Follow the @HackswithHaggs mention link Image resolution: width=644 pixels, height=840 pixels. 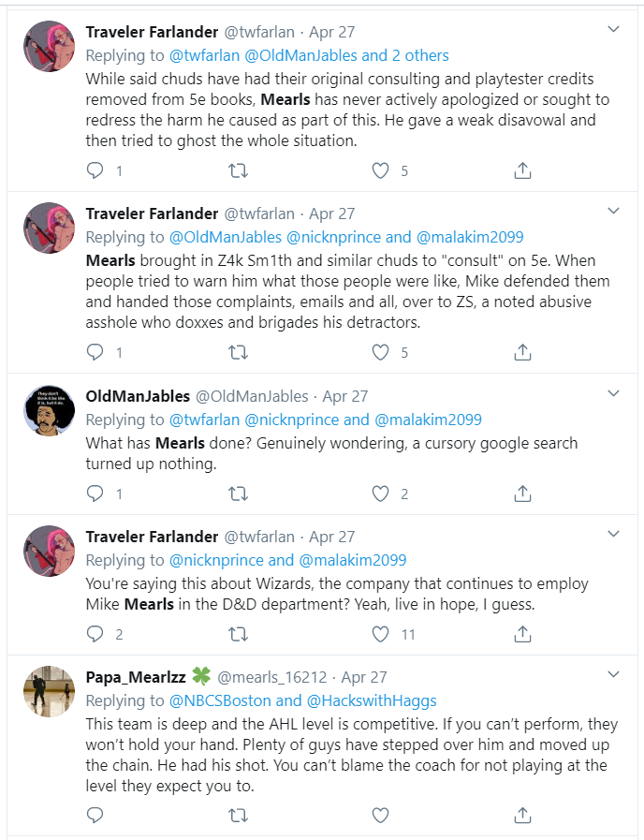pyautogui.click(x=372, y=700)
